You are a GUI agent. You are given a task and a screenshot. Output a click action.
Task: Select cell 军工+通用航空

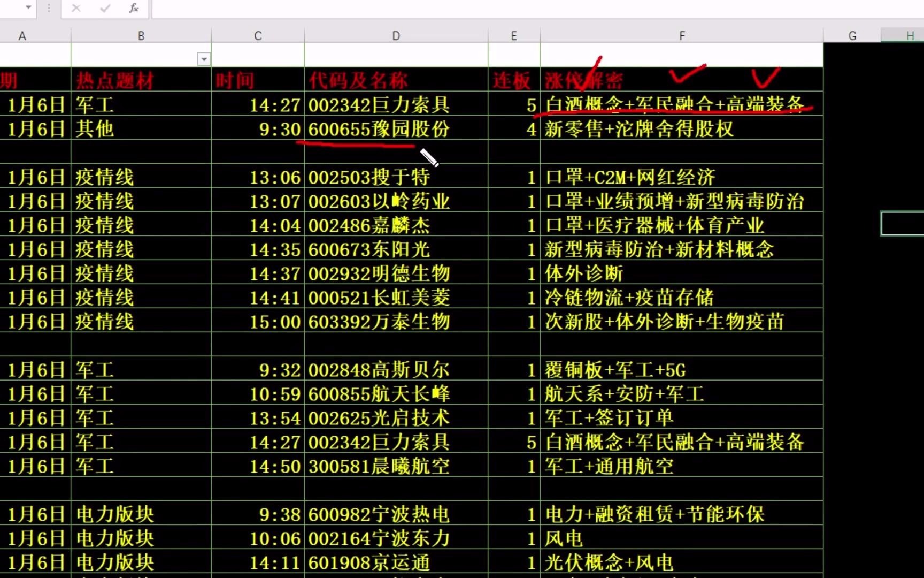click(x=682, y=466)
